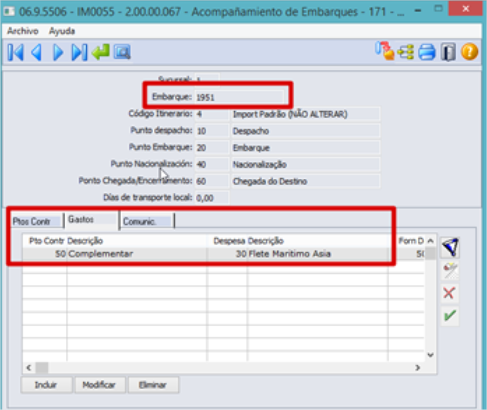Go to next record arrow
This screenshot has width=487, height=410.
(x=58, y=52)
